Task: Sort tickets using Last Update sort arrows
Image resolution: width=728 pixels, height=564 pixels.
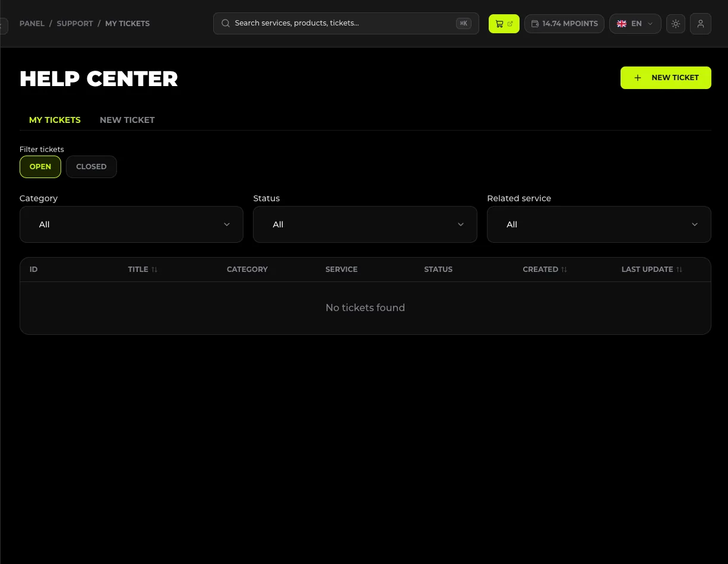Action: pos(679,270)
